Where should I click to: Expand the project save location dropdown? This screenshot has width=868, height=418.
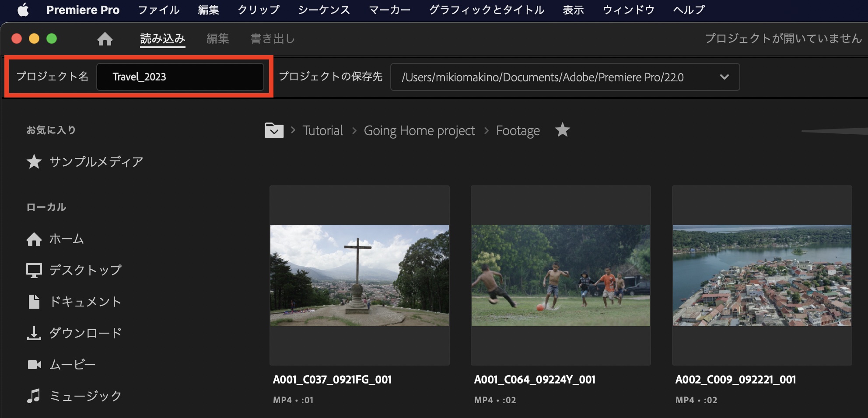click(724, 77)
